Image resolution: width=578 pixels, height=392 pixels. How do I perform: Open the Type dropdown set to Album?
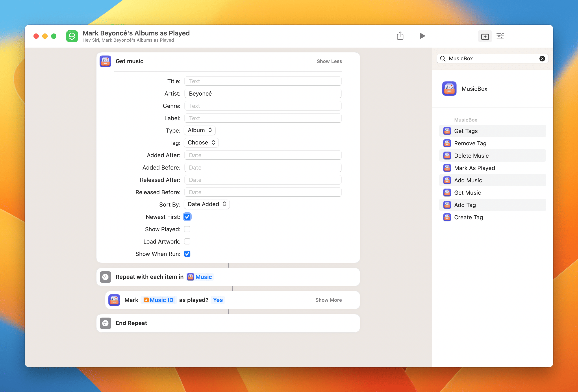200,130
